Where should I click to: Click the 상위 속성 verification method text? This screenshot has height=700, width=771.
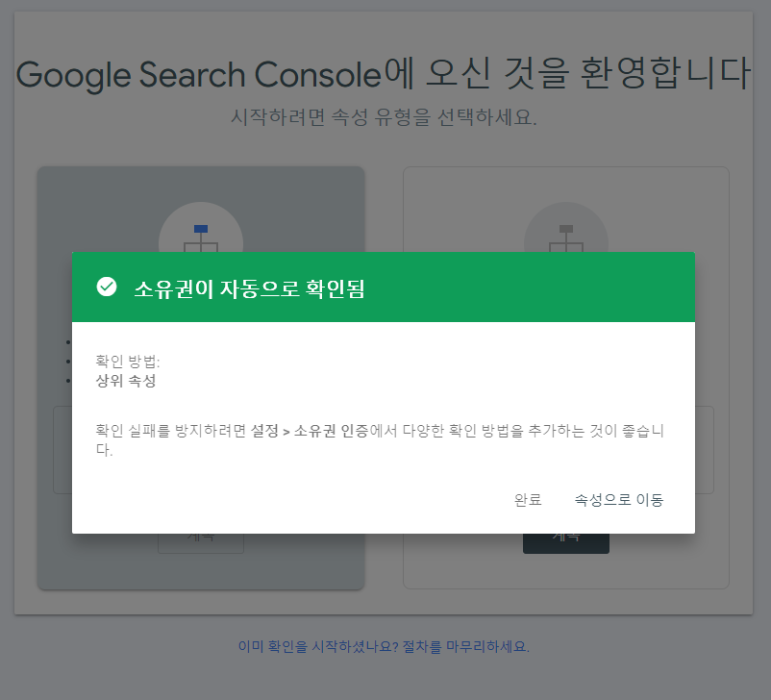[x=126, y=381]
